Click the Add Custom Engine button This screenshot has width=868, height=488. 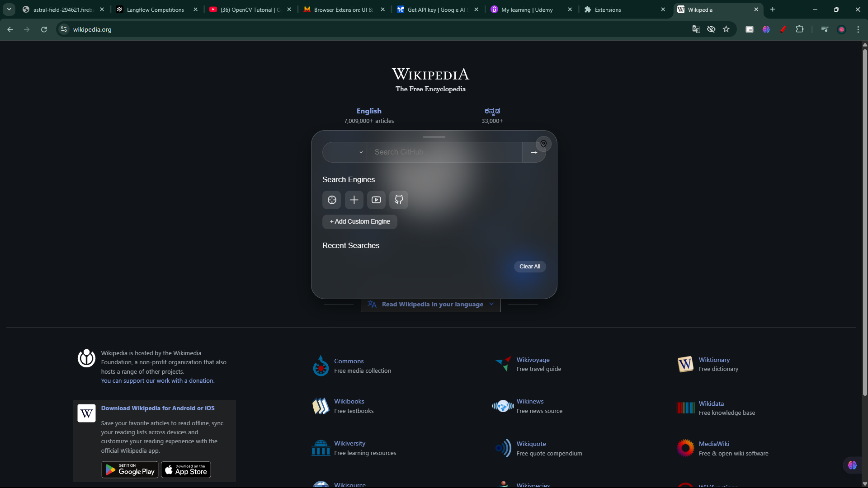360,221
